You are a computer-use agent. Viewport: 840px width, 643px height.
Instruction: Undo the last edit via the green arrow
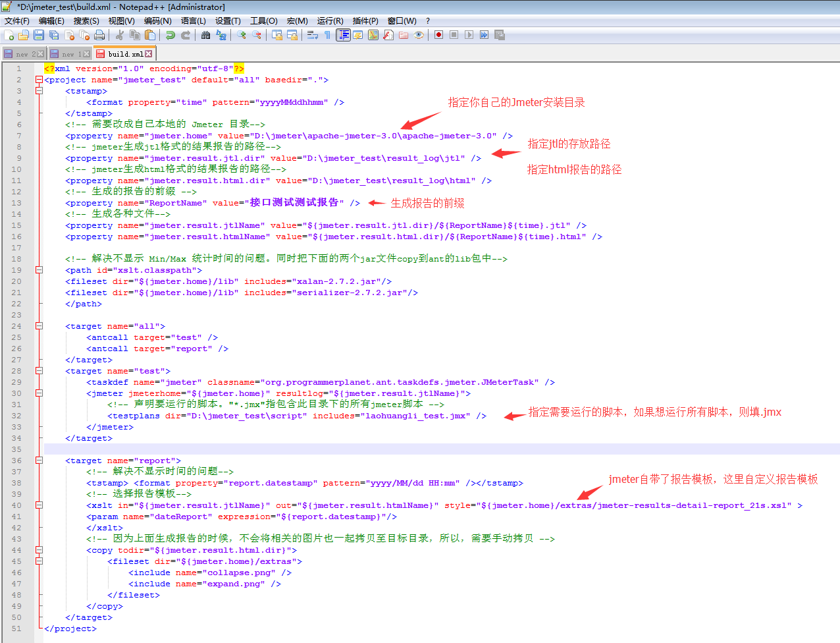[171, 35]
